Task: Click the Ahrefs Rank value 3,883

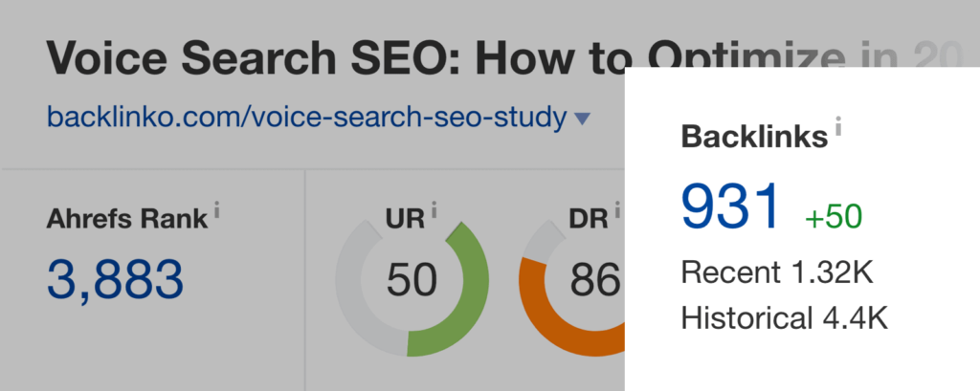Action: tap(115, 279)
